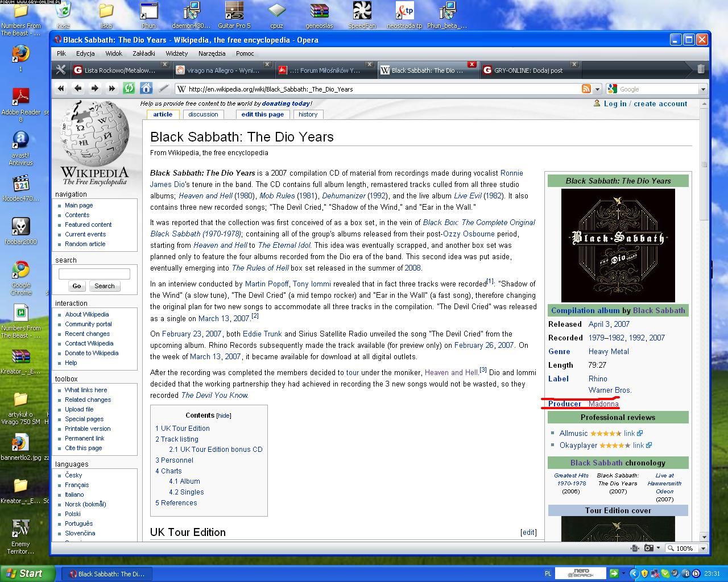The width and height of the screenshot is (728, 582).
Task: Open the Kosz recycle bin desktop icon
Action: (x=63, y=15)
